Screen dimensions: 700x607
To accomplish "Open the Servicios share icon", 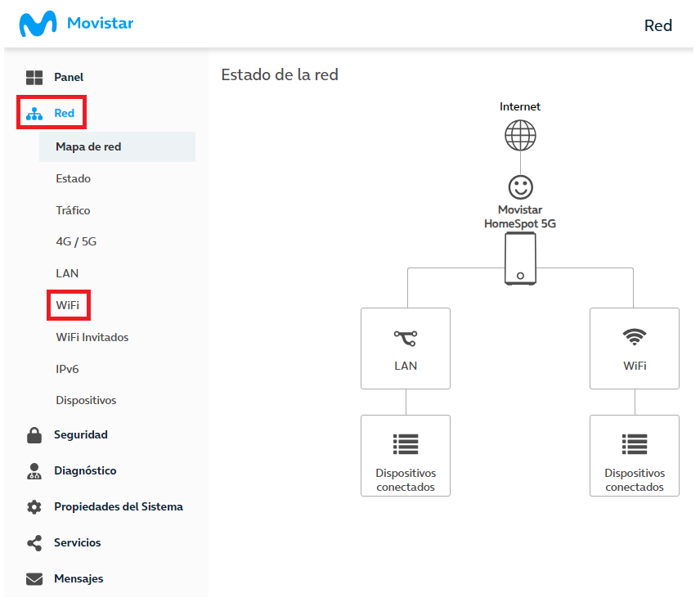I will click(34, 543).
